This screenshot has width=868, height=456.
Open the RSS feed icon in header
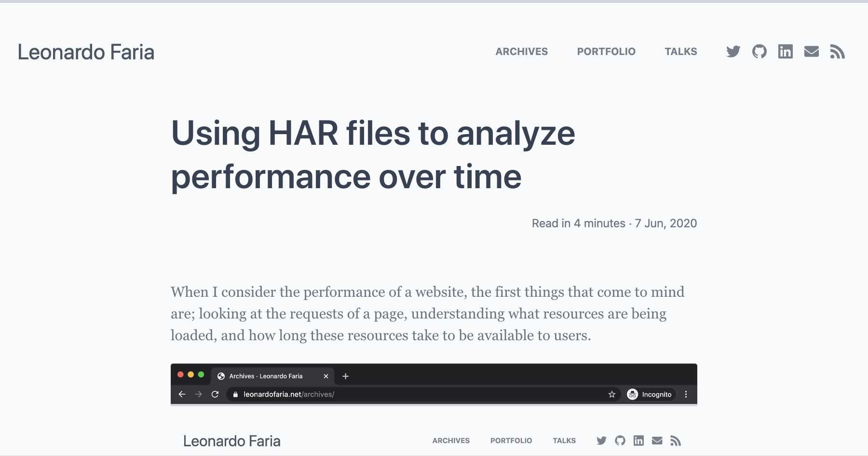(x=837, y=52)
